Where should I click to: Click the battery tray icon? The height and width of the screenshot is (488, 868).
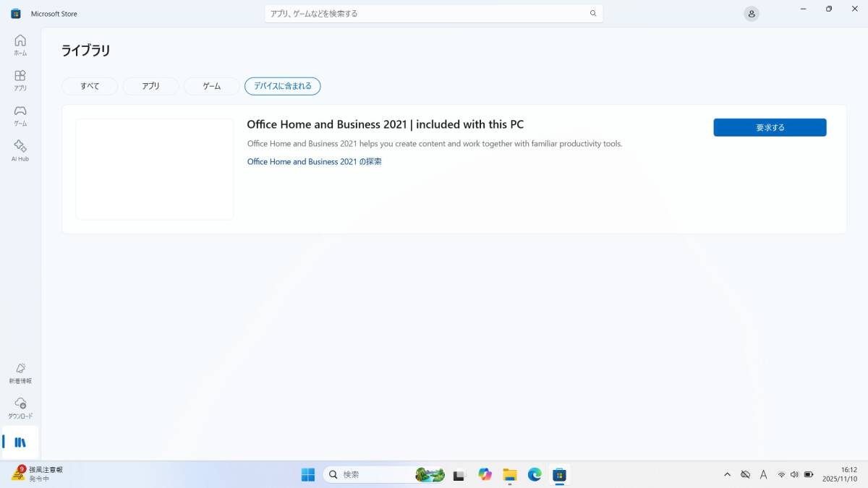coord(809,475)
